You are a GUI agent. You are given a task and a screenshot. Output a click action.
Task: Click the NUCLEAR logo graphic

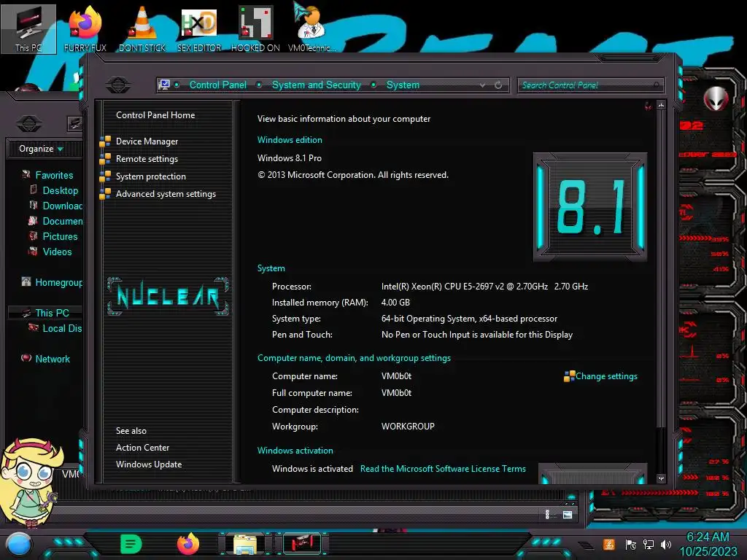[168, 296]
